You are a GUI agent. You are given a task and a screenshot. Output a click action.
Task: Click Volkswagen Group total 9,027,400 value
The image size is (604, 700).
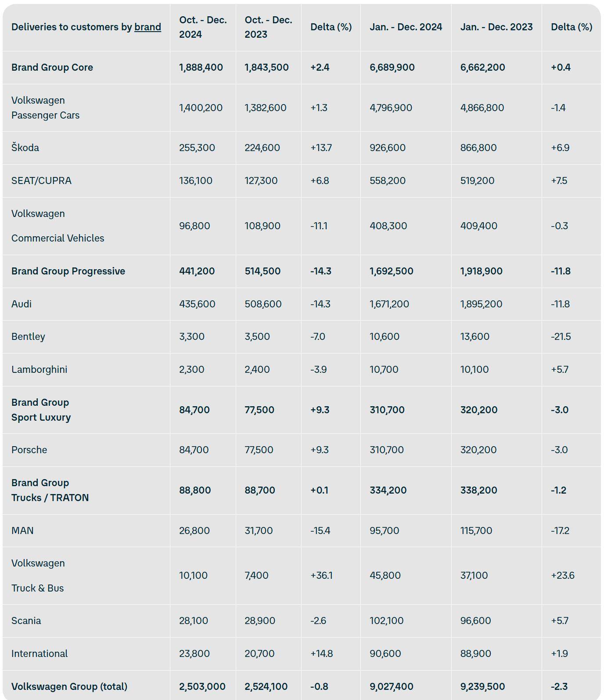[x=391, y=686]
